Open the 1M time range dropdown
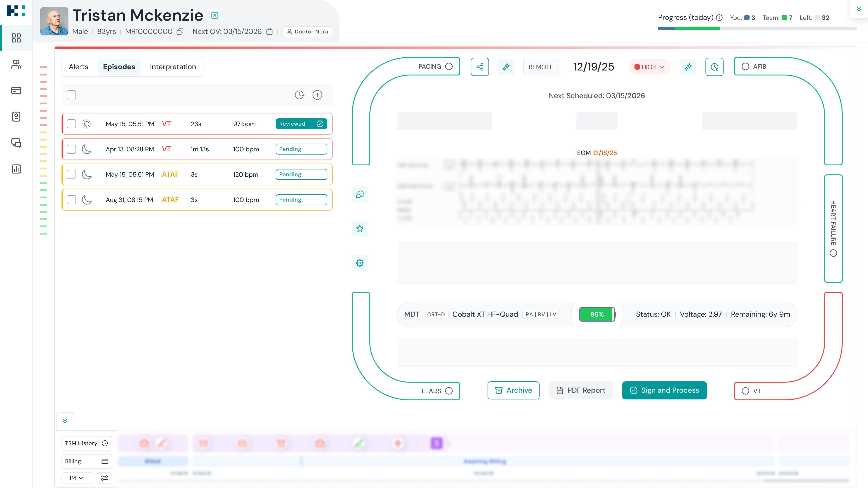Image resolution: width=868 pixels, height=488 pixels. click(77, 478)
